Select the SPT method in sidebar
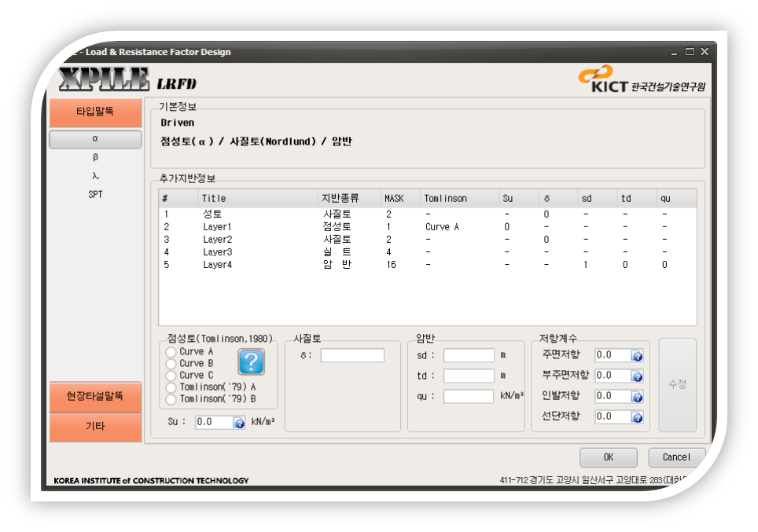 click(95, 194)
